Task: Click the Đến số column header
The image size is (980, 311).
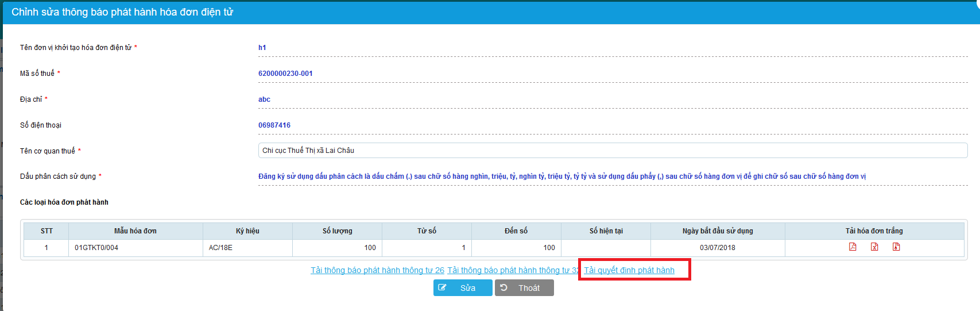Action: [516, 231]
